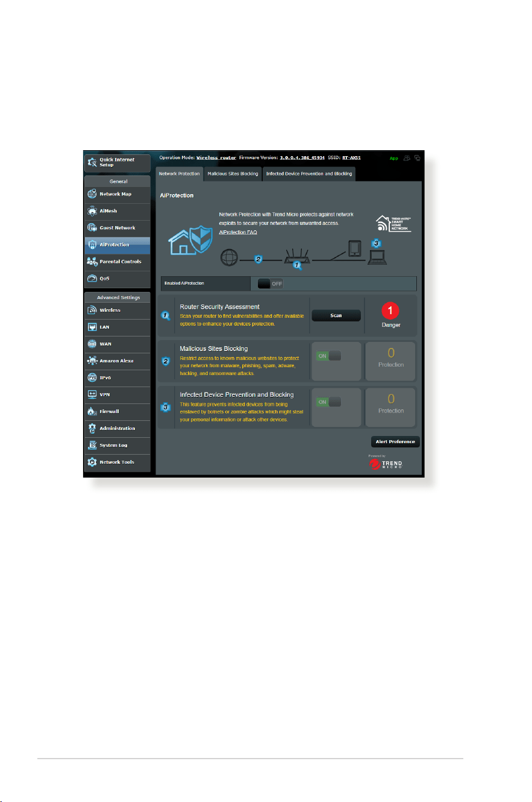Select the AiMesh icon in sidebar
The width and height of the screenshot is (532, 802).
92,211
